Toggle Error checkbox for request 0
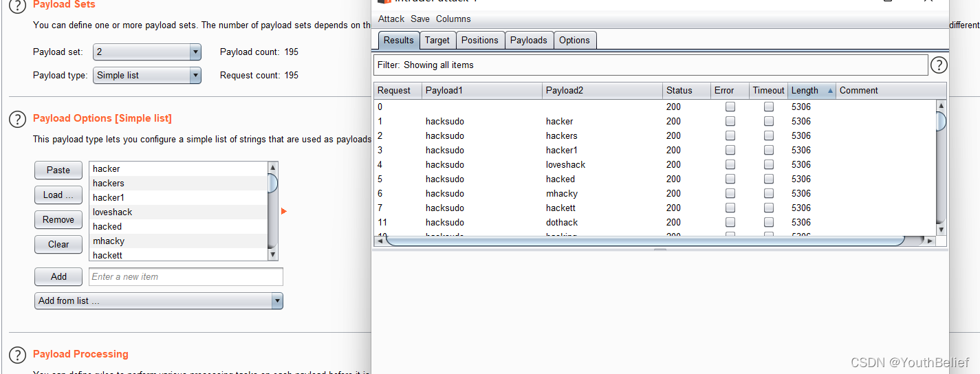The width and height of the screenshot is (980, 374). point(730,107)
